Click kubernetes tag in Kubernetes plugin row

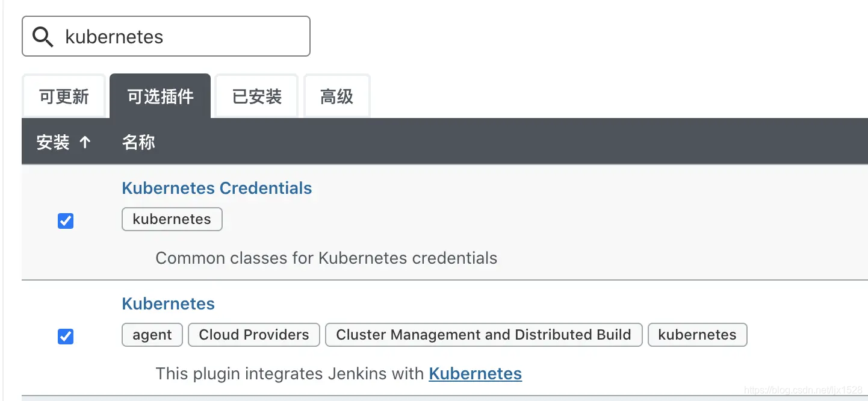pyautogui.click(x=698, y=335)
